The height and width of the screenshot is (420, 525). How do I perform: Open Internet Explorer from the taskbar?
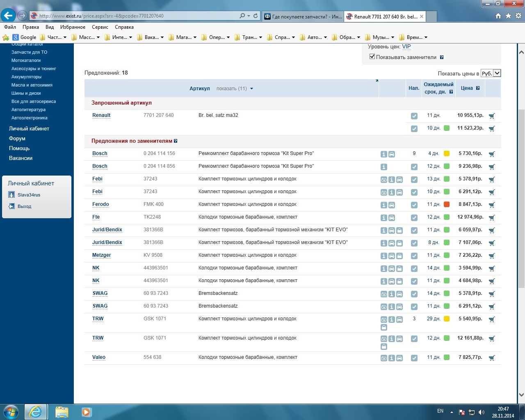36,411
